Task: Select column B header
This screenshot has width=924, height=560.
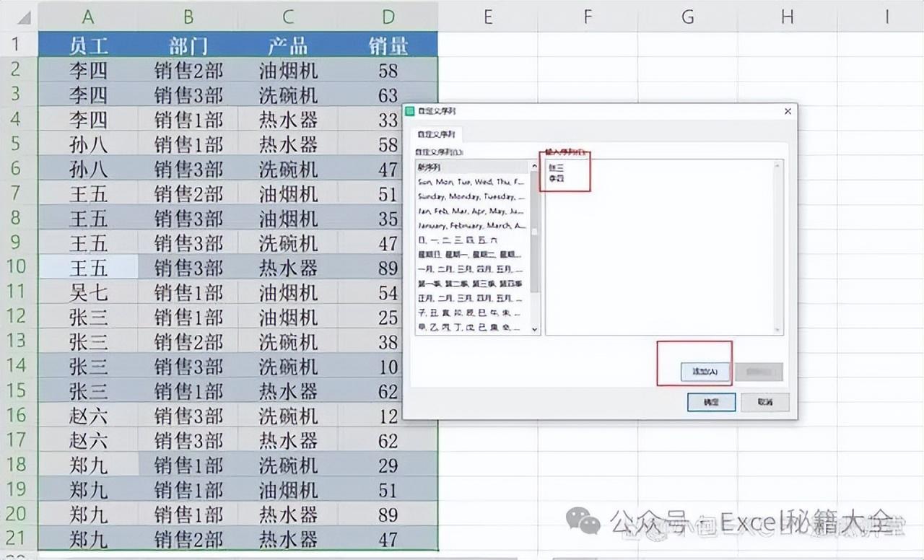Action: 188,17
